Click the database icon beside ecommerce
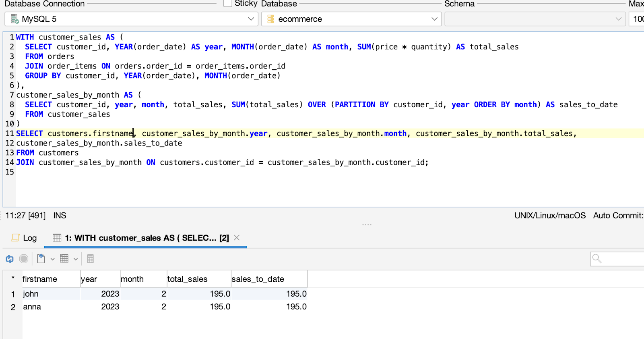The image size is (644, 339). click(x=270, y=19)
